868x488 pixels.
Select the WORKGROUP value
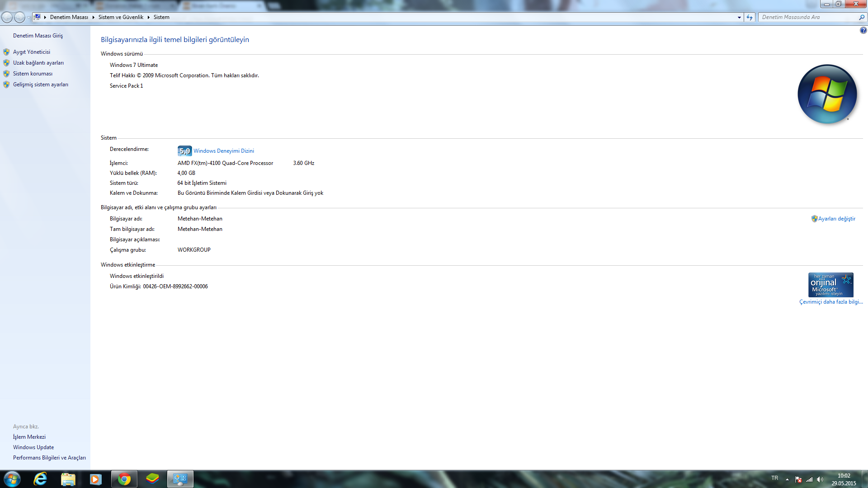194,250
